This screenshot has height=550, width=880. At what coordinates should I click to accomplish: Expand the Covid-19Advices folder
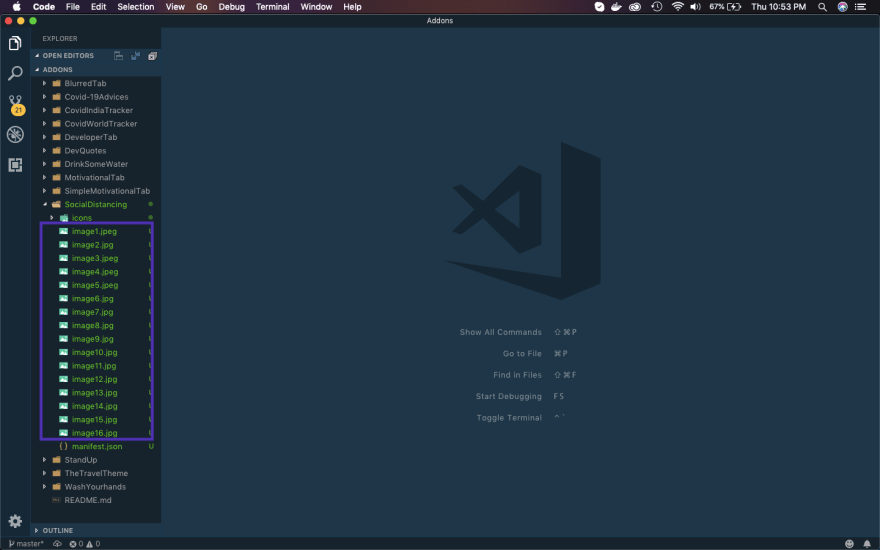(x=44, y=97)
